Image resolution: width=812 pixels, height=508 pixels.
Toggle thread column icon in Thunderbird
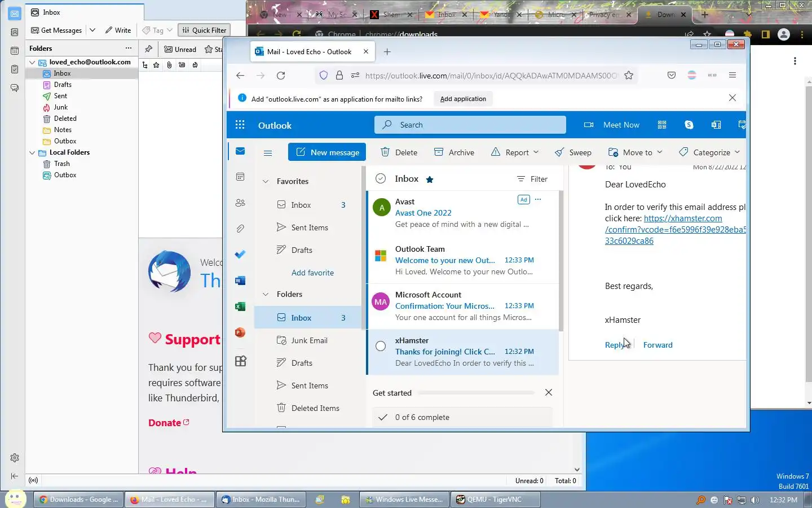[x=145, y=65]
